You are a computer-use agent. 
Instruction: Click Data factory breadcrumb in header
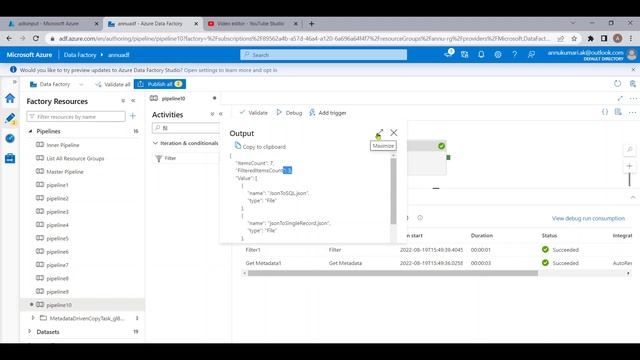[x=80, y=55]
